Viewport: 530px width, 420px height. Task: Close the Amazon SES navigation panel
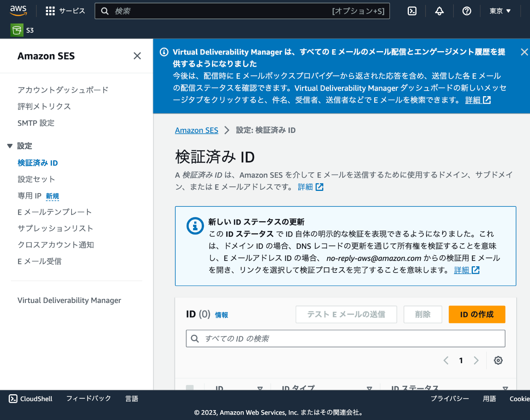tap(137, 56)
